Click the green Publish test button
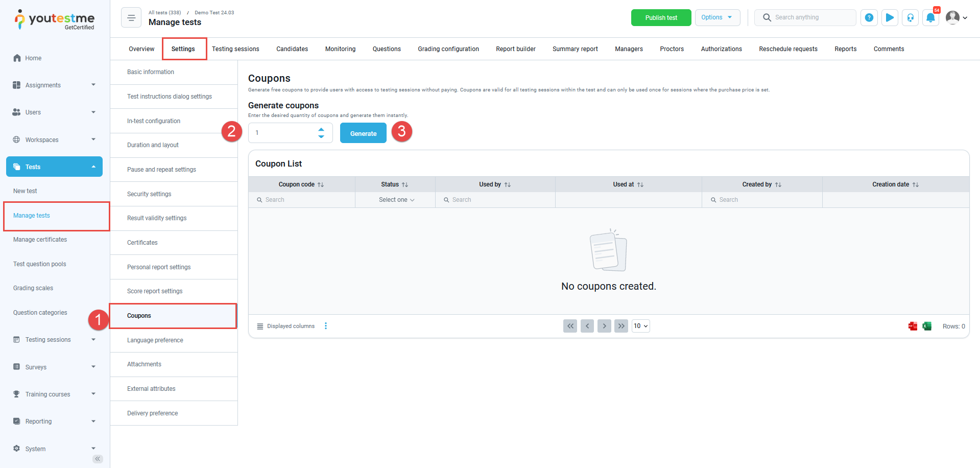 point(661,18)
